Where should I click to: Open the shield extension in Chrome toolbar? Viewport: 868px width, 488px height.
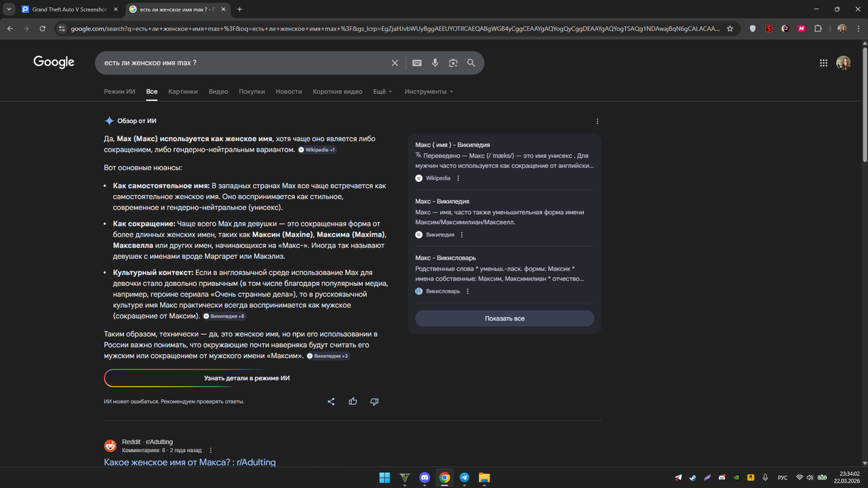753,28
